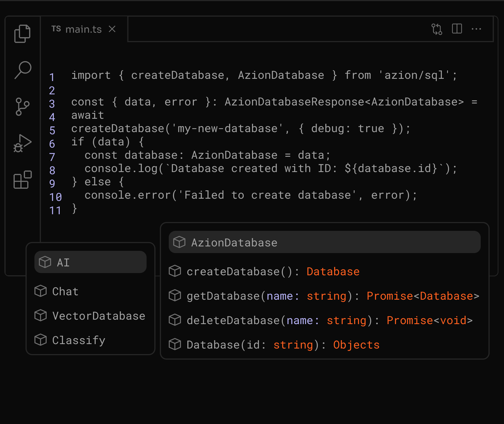Viewport: 504px width, 424px height.
Task: Click Promise<Database> return type
Action: tap(423, 296)
